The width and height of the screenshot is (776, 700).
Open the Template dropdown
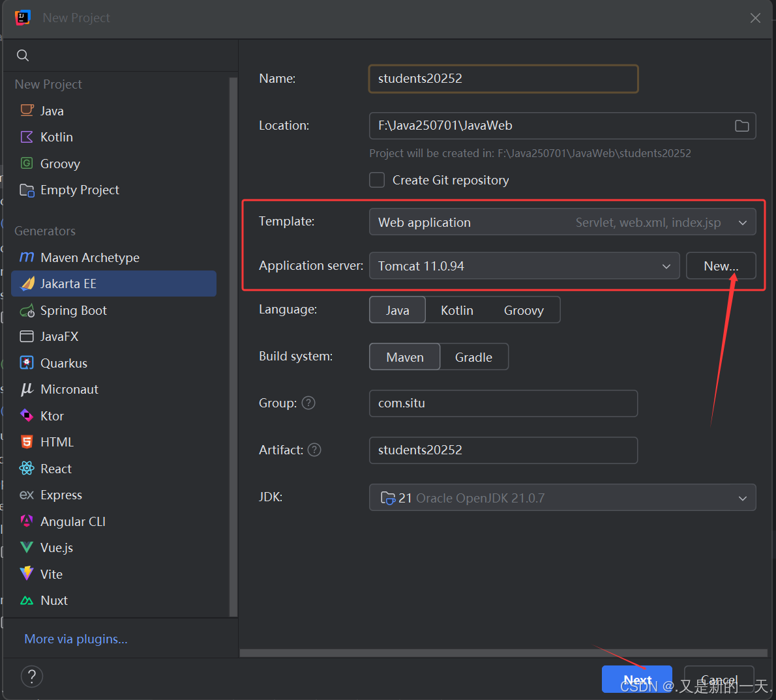pyautogui.click(x=562, y=222)
